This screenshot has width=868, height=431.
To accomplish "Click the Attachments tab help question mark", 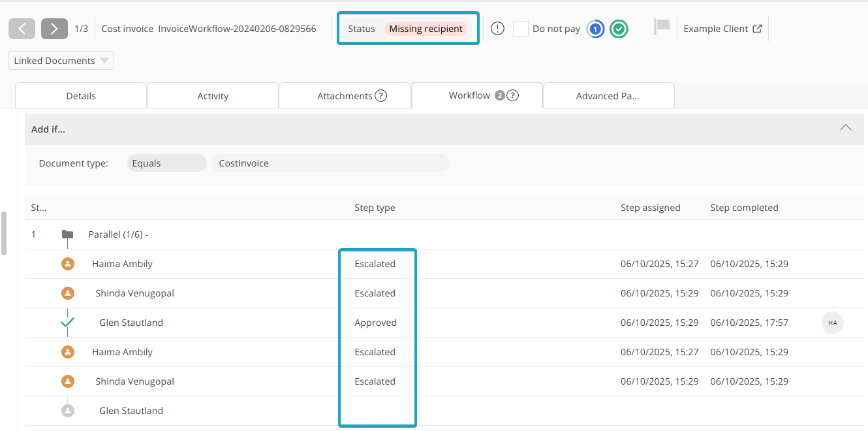I will (381, 96).
